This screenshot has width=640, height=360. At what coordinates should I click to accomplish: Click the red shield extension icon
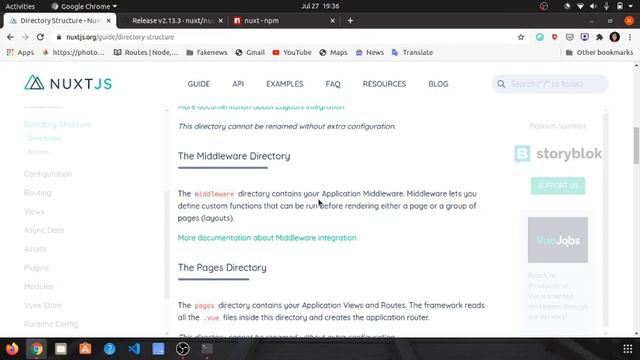(x=554, y=37)
